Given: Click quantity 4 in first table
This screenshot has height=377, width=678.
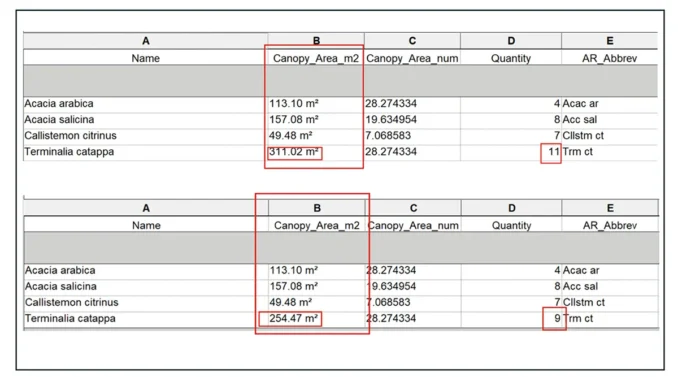Looking at the screenshot, I should (557, 103).
